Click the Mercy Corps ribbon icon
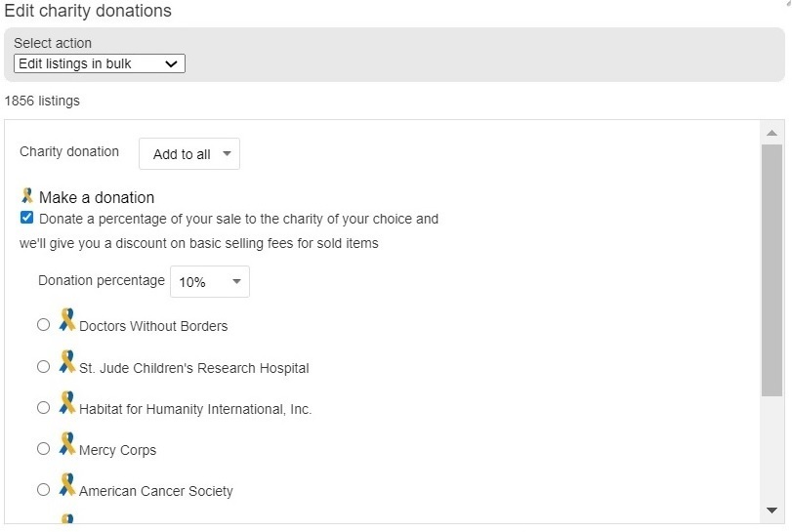Viewport: 792px width, 532px height. point(66,443)
